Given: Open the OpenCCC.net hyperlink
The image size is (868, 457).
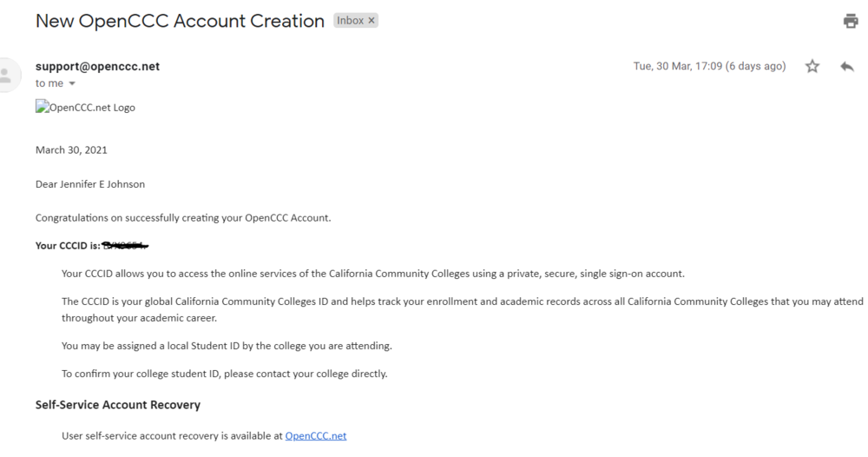Looking at the screenshot, I should (316, 435).
